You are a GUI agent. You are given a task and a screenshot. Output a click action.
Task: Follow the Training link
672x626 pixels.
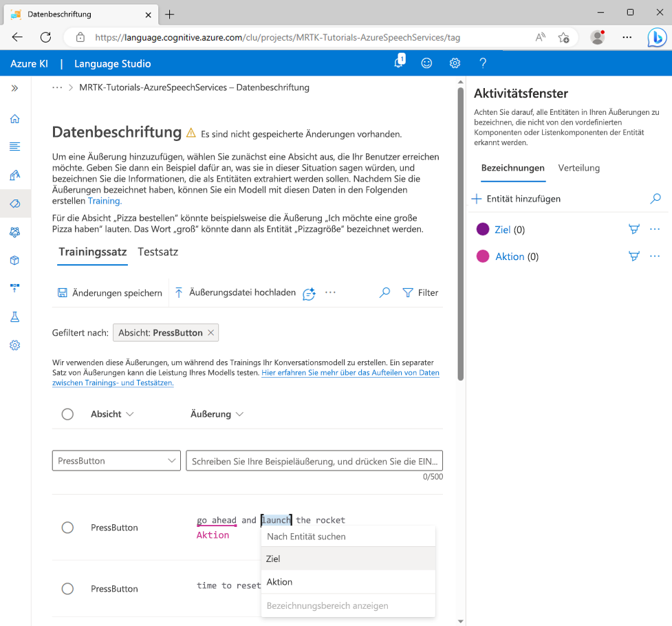(105, 201)
